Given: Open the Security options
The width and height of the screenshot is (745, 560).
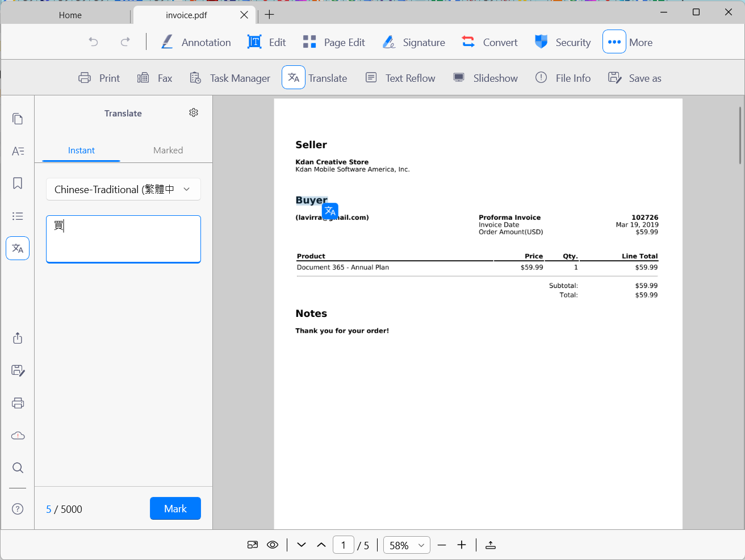Looking at the screenshot, I should point(563,42).
